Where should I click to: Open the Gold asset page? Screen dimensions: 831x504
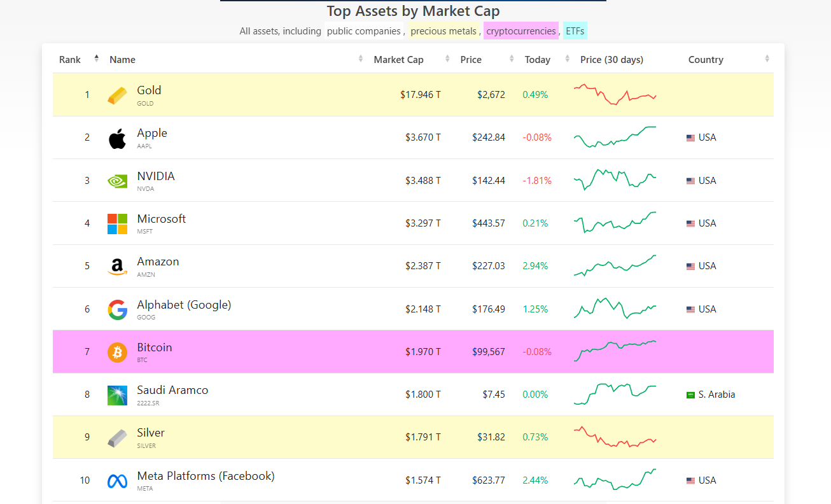tap(149, 90)
